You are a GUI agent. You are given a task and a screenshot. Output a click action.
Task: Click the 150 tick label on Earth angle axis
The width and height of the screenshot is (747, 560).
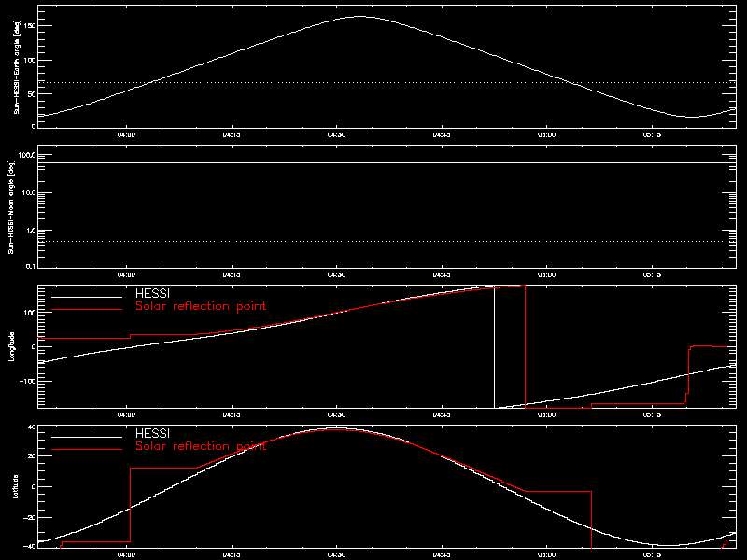tap(30, 26)
